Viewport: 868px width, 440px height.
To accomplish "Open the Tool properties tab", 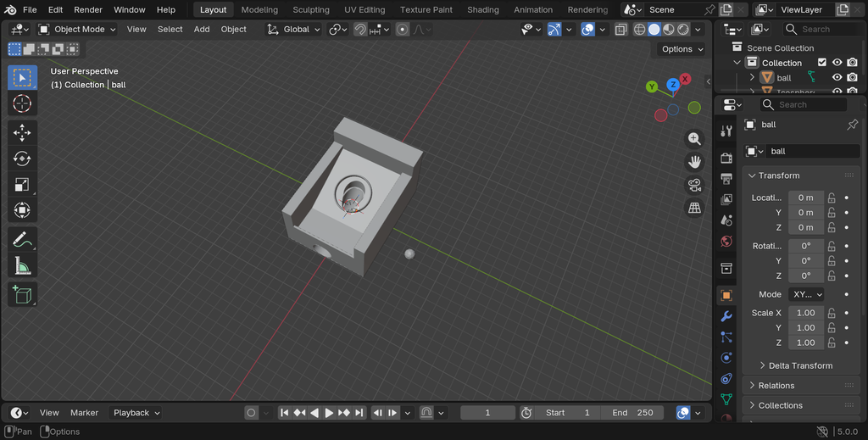I will tap(726, 131).
